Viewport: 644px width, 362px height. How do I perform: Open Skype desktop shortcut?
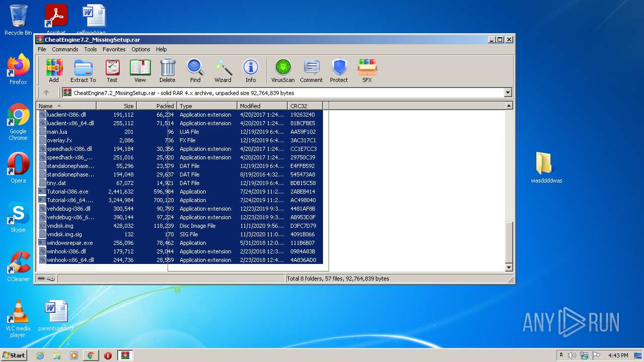coord(18,217)
